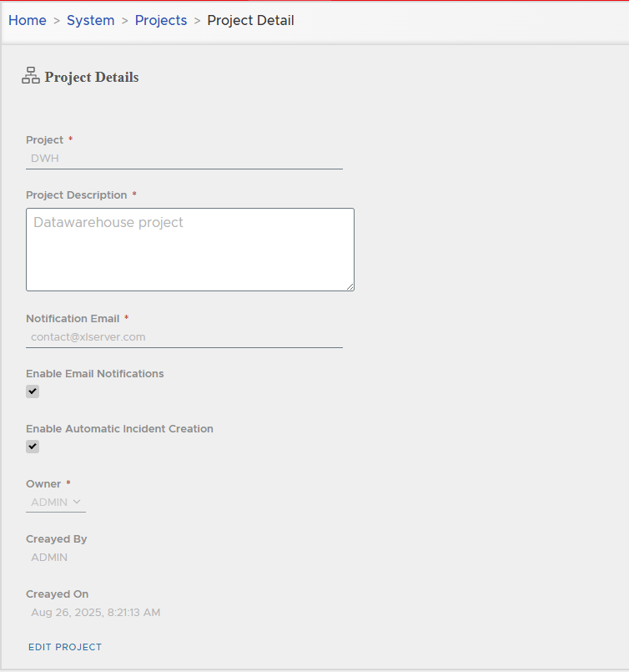Click the Enable Automatic Incident Creation label
Viewport: 629px width, 672px height.
[119, 429]
